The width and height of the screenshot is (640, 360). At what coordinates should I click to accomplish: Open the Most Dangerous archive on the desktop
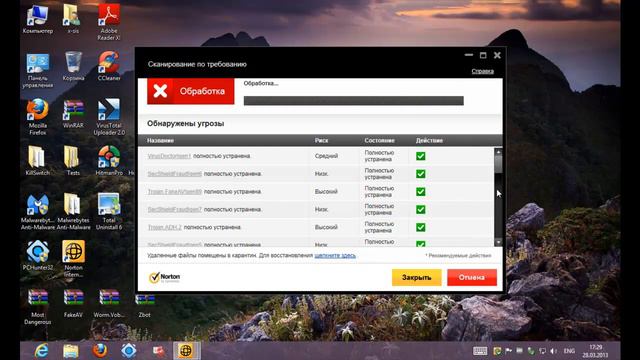[x=38, y=307]
